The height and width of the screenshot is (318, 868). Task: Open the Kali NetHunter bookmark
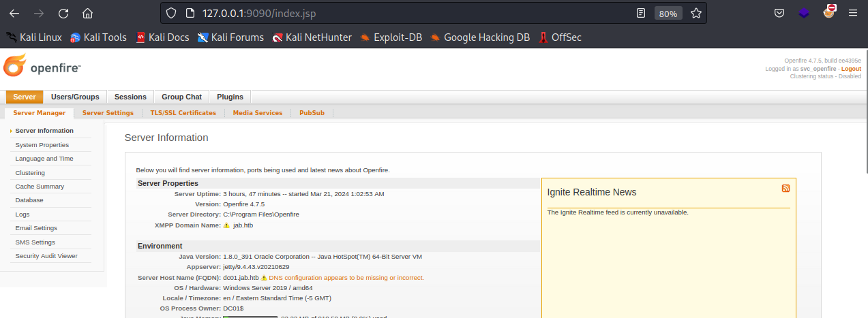(x=312, y=37)
